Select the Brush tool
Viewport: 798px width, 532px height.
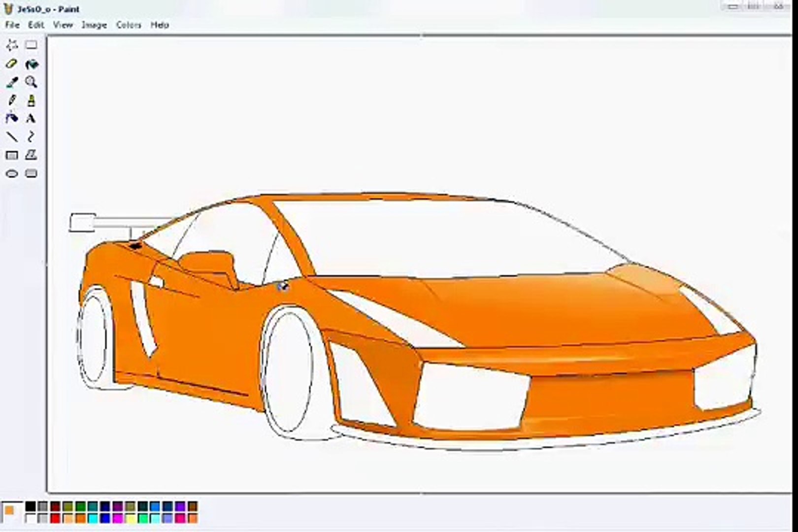click(31, 100)
